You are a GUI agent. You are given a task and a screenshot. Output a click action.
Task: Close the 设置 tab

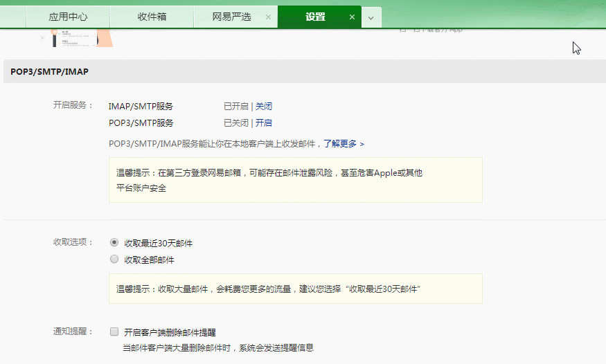(x=352, y=17)
